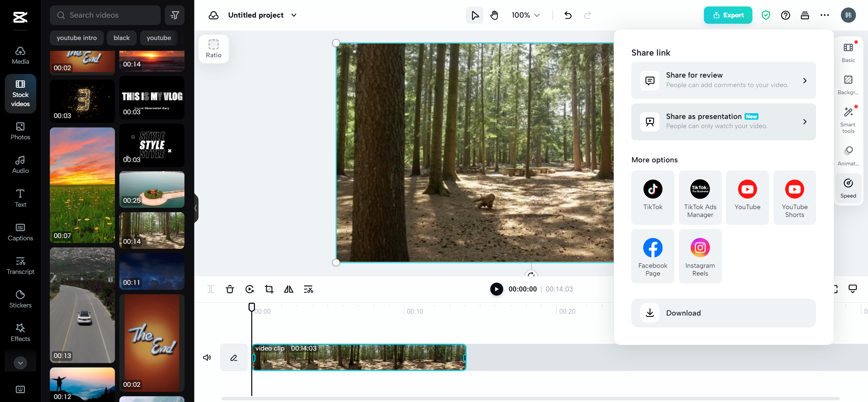The image size is (868, 402).
Task: Open the Speed panel icon
Action: (848, 188)
